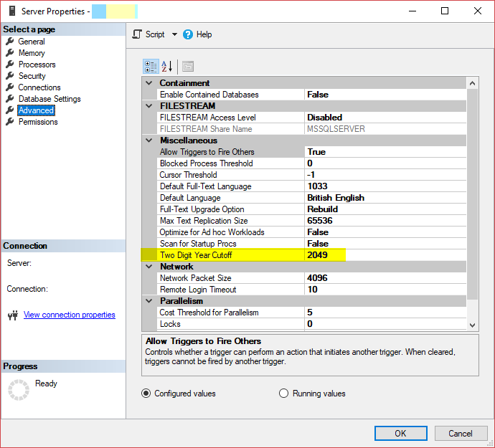The height and width of the screenshot is (448, 495).
Task: Select the Cursor Threshold property label
Action: click(188, 175)
